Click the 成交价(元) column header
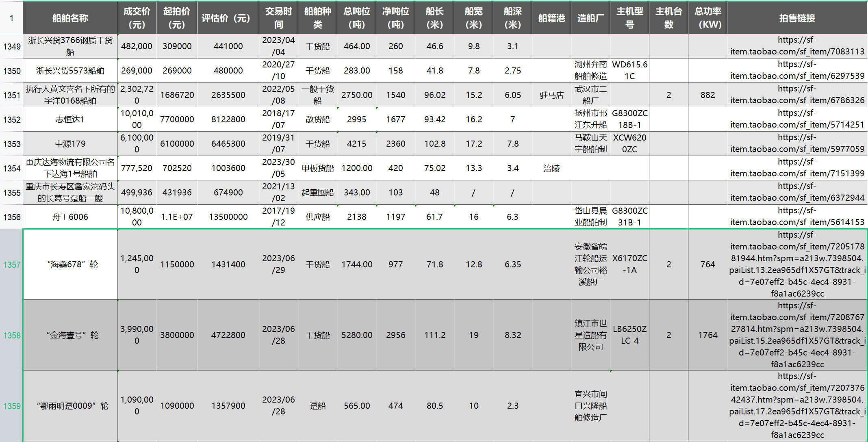 pyautogui.click(x=137, y=18)
